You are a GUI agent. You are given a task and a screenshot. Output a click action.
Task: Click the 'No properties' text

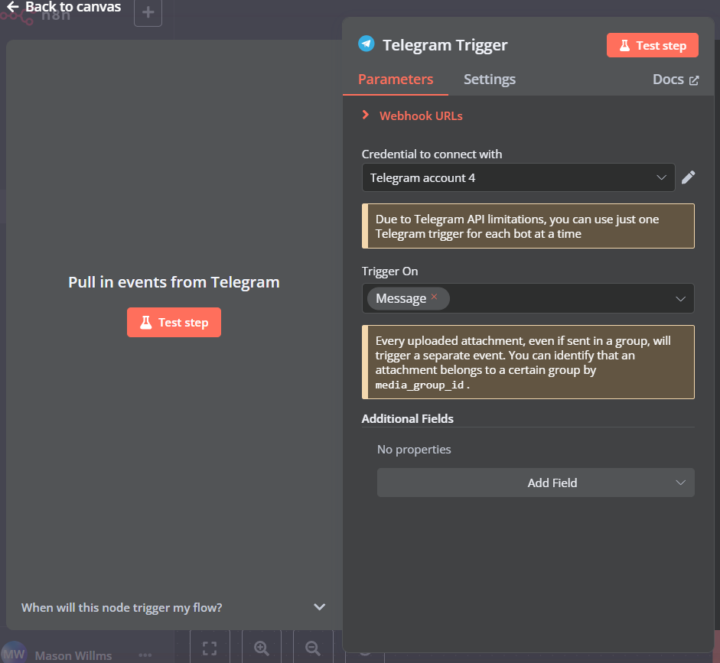click(x=414, y=449)
